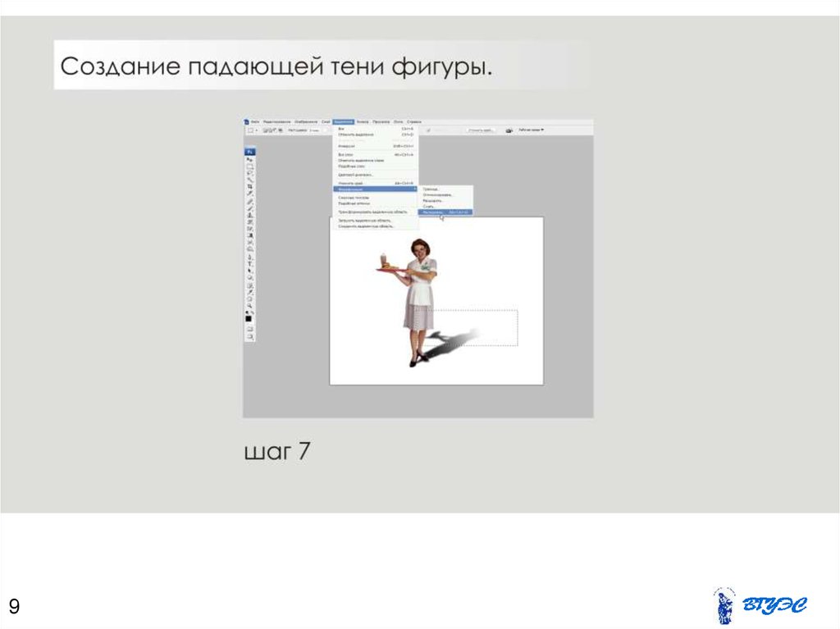
Task: Choose Отменить выделение (Ctrl+D)
Action: (x=376, y=134)
